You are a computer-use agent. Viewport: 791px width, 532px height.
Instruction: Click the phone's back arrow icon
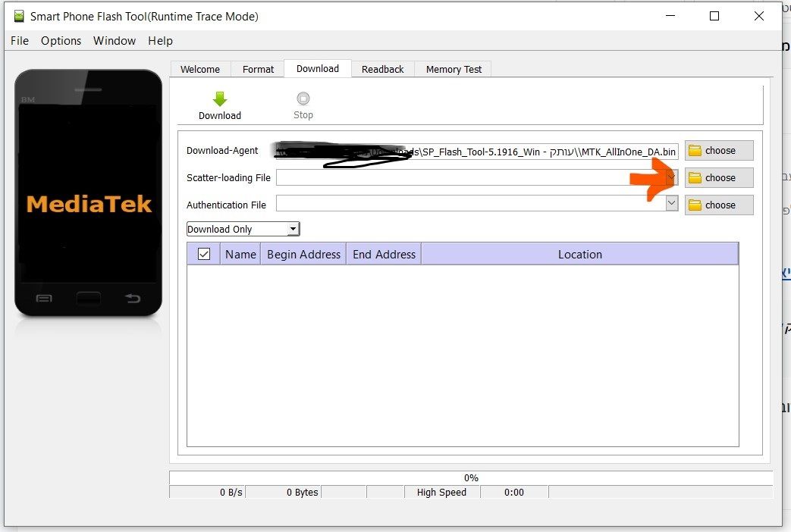tap(133, 299)
